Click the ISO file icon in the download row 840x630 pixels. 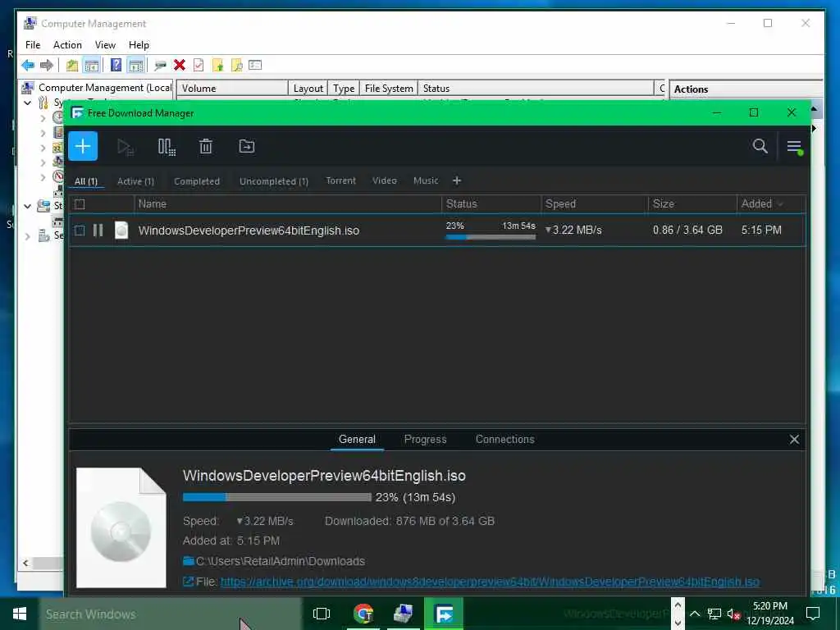click(x=121, y=231)
